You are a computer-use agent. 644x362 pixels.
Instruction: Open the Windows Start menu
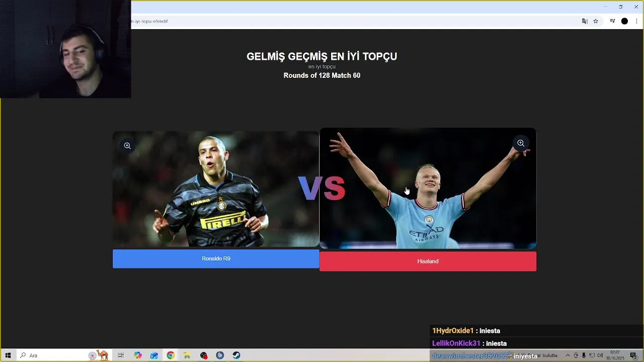pyautogui.click(x=8, y=355)
